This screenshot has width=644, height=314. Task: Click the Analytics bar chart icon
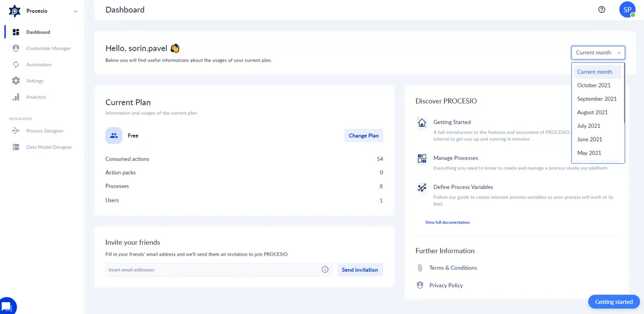16,97
